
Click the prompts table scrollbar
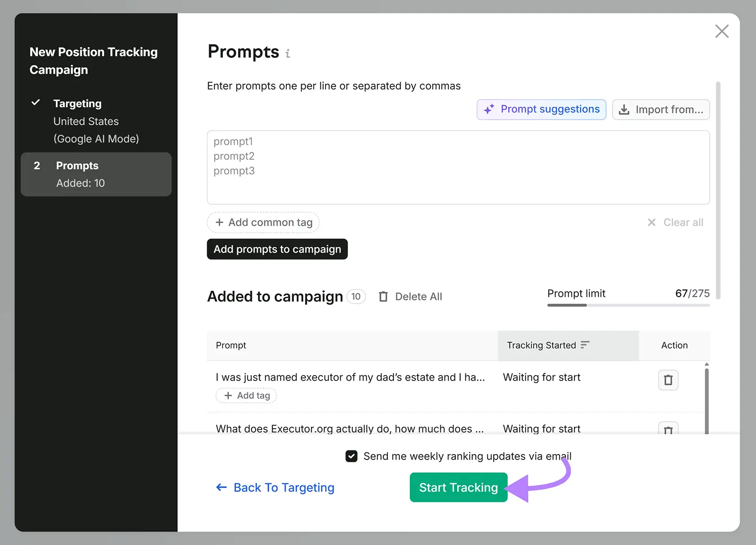[x=707, y=400]
